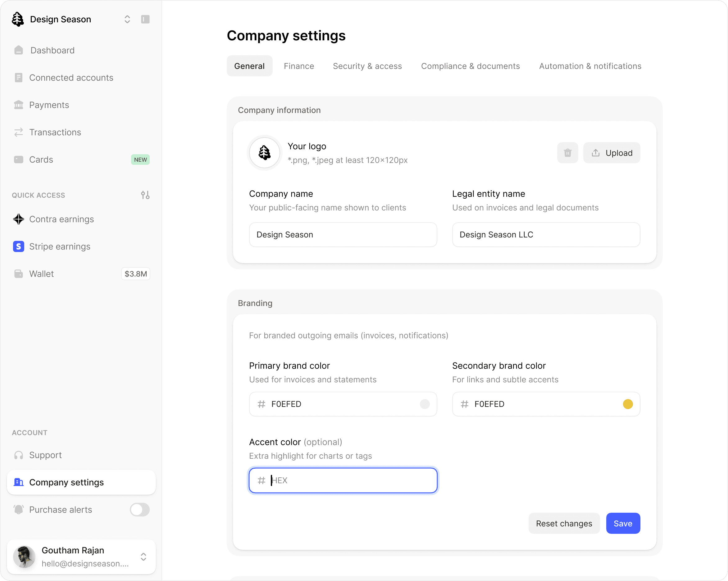
Task: Toggle the Purchase alerts switch
Action: point(139,510)
